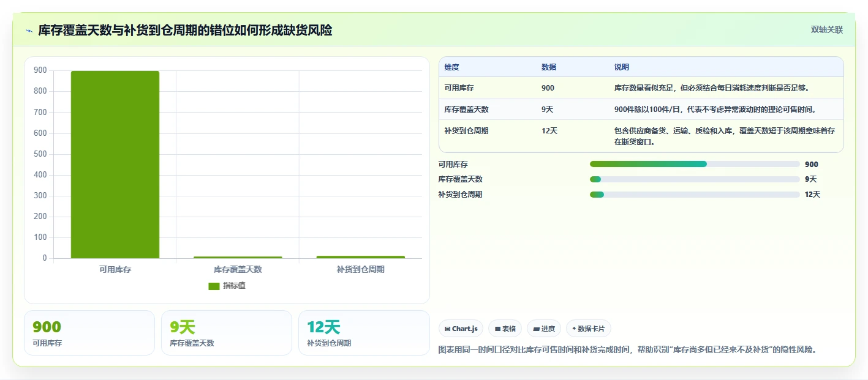Viewport: 868px width, 380px height.
Task: Click the tall 可用库存 bar in chart
Action: [x=115, y=165]
